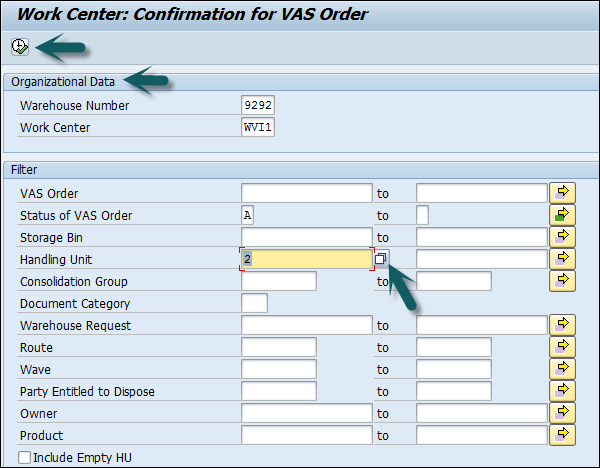The image size is (600, 468).
Task: Focus the Work Center input field
Action: (x=257, y=127)
